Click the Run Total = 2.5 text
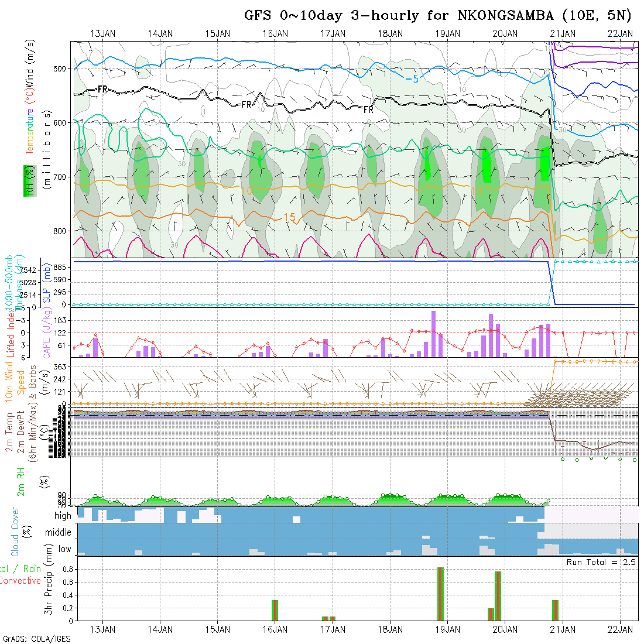 click(601, 562)
